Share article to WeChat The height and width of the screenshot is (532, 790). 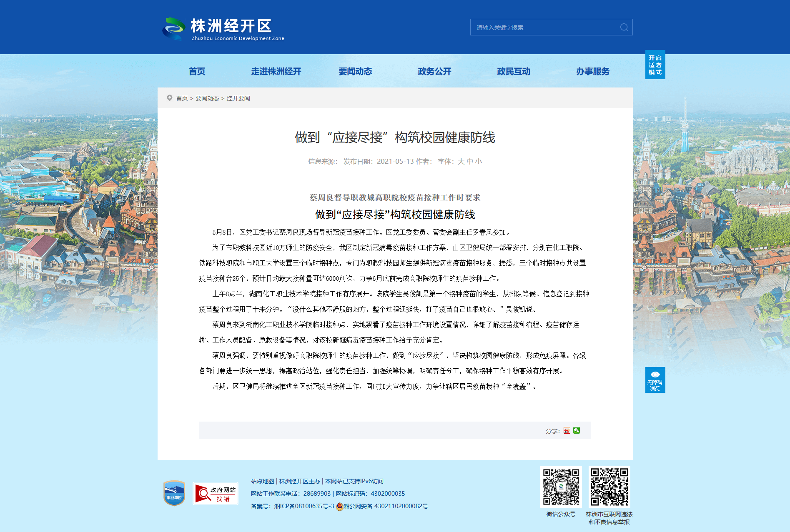pyautogui.click(x=577, y=431)
